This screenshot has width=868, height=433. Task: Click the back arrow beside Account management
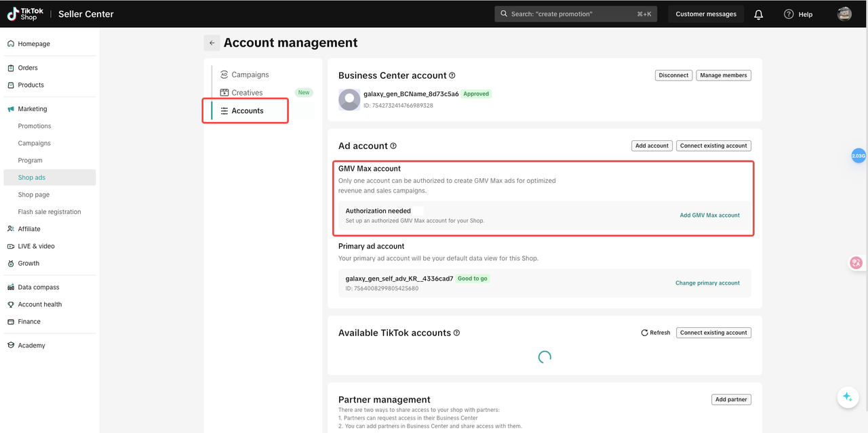tap(212, 43)
